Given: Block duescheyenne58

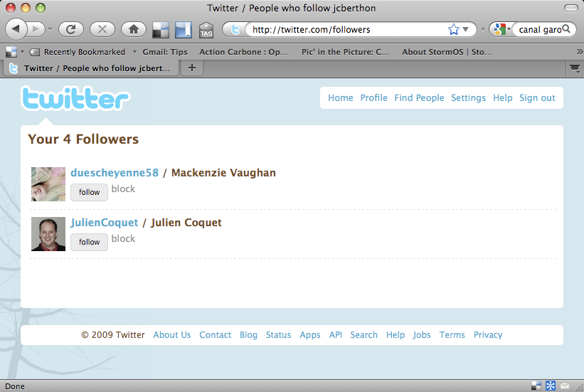Looking at the screenshot, I should click(x=123, y=189).
